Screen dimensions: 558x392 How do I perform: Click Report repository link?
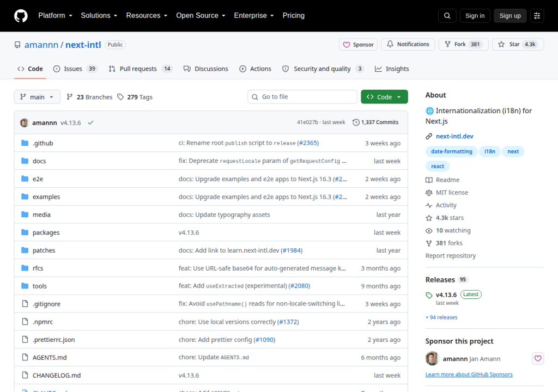451,256
